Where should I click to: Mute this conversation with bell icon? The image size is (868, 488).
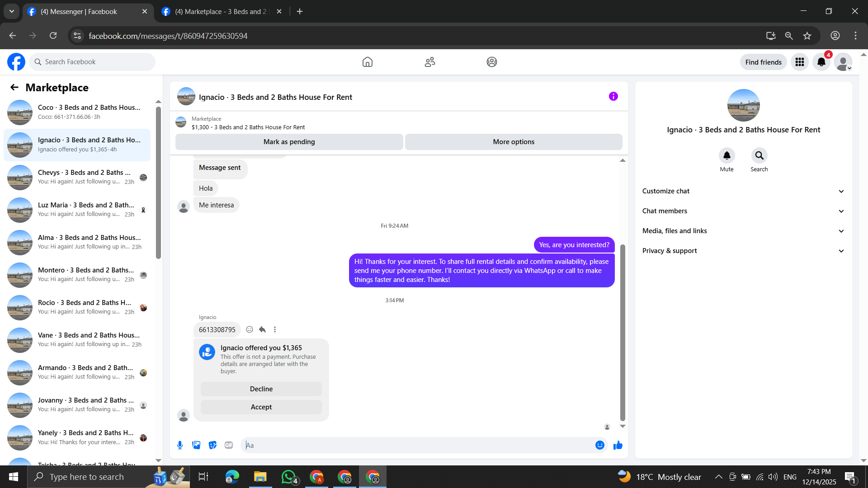pyautogui.click(x=726, y=155)
